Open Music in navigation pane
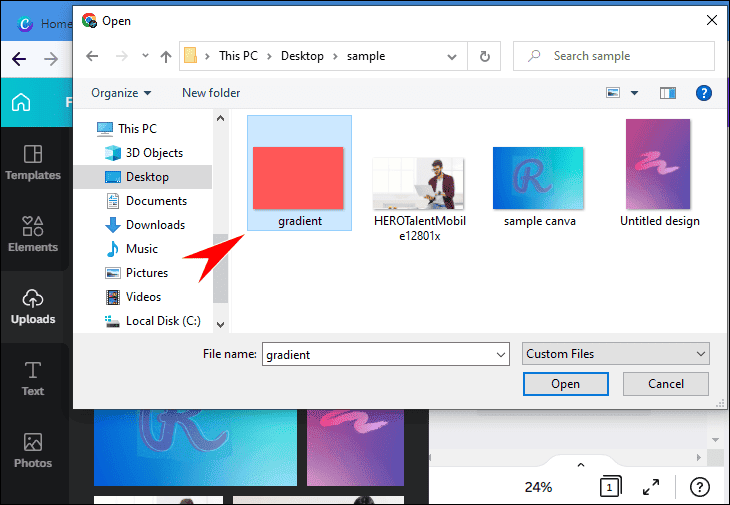This screenshot has height=505, width=730. coord(132,249)
